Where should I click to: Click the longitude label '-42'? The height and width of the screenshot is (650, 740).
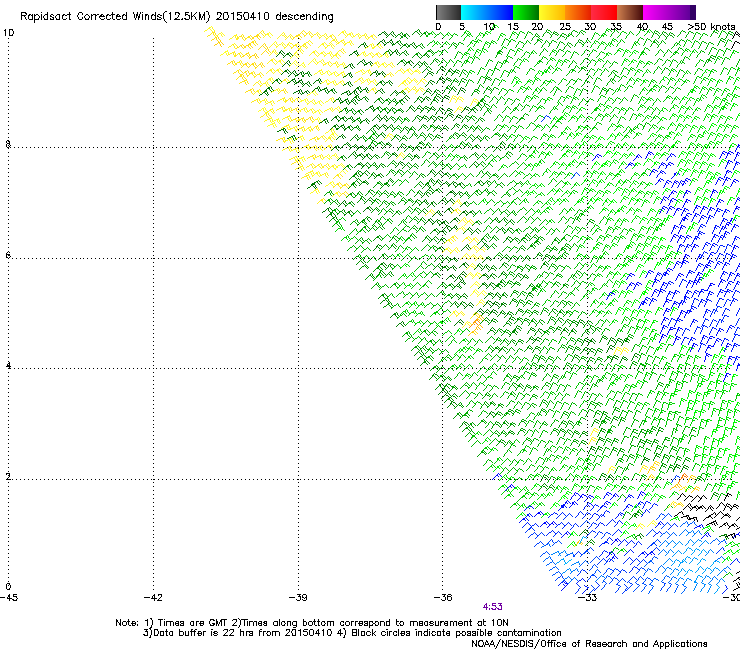tap(153, 598)
